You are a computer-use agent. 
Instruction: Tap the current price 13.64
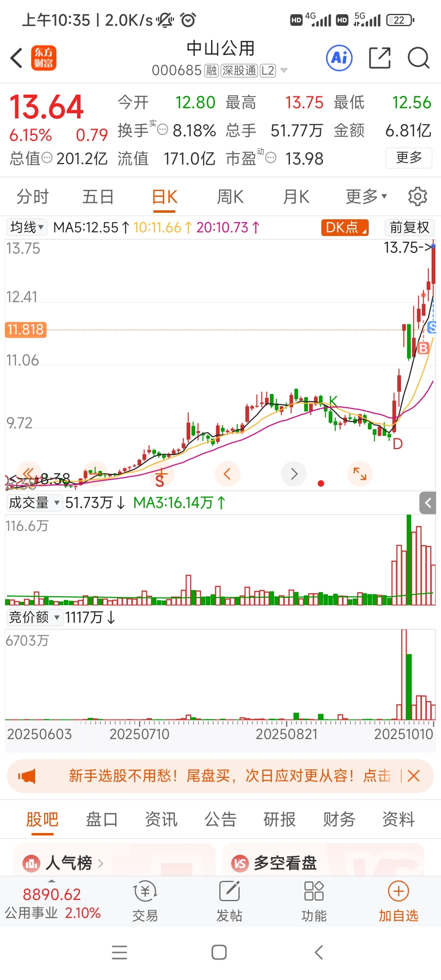click(x=47, y=107)
